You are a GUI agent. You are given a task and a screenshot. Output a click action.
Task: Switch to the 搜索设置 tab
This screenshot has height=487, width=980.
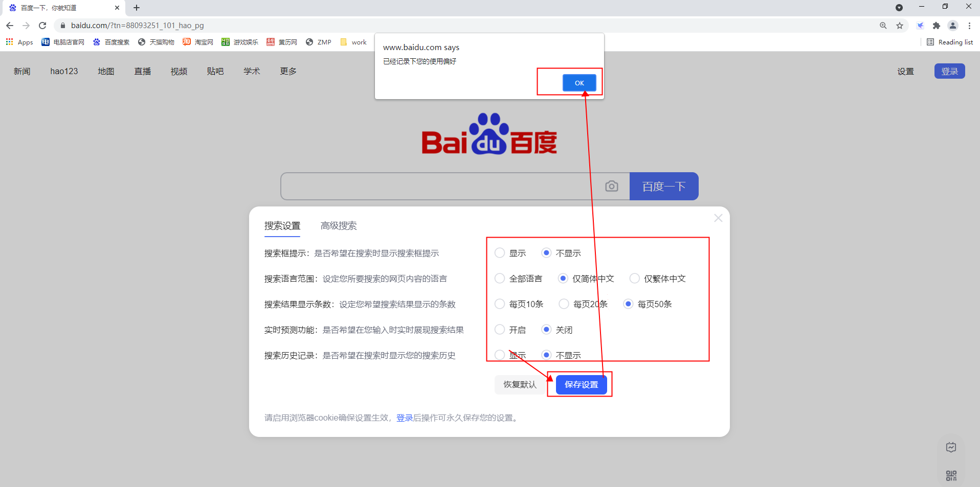pyautogui.click(x=282, y=226)
